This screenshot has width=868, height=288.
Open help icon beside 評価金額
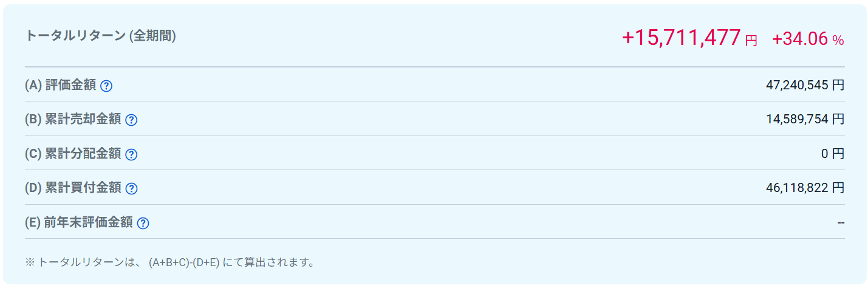click(x=106, y=86)
